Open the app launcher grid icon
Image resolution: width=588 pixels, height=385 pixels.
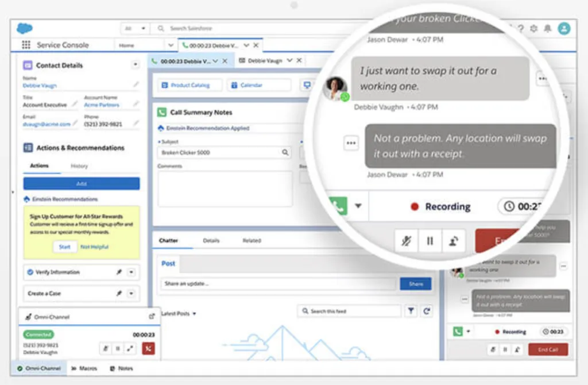(26, 45)
